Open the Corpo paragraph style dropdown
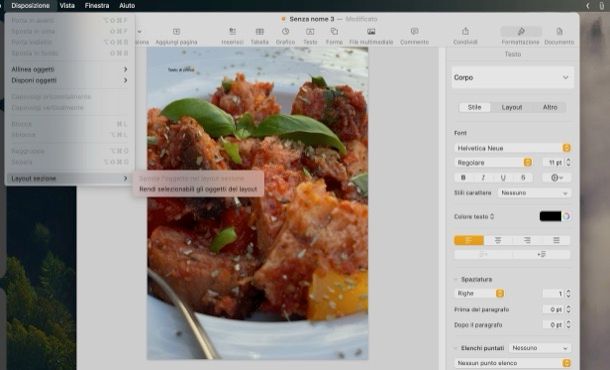The width and height of the screenshot is (610, 370). point(512,77)
